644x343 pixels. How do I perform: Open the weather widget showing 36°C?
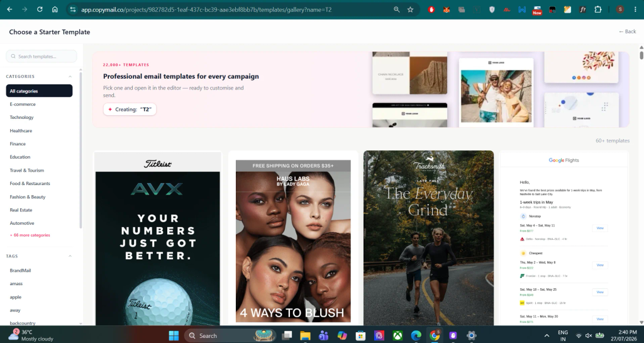[x=31, y=335]
